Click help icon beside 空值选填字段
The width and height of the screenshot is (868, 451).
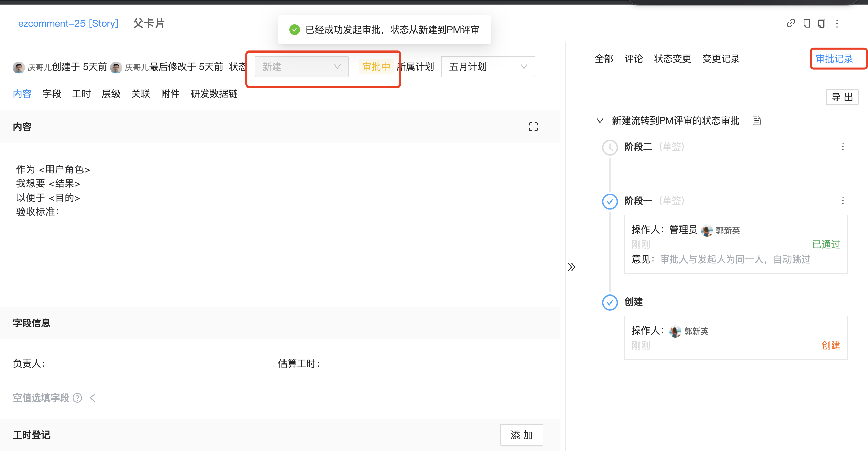77,398
